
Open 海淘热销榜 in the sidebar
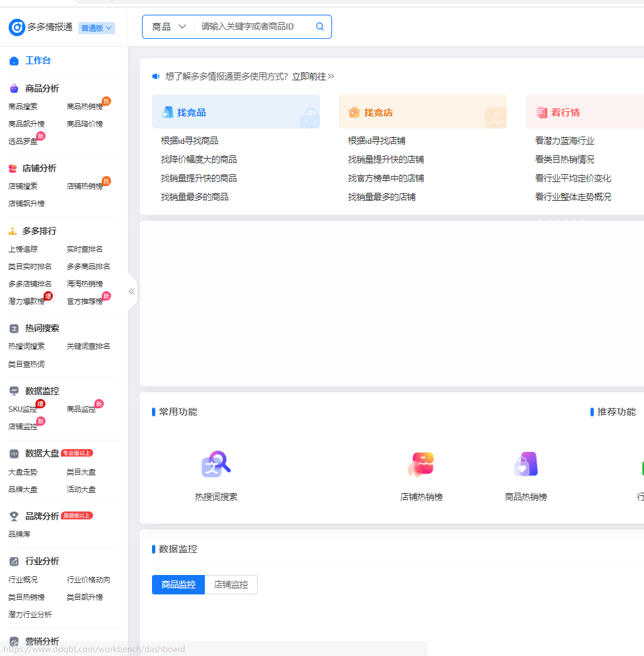(85, 284)
